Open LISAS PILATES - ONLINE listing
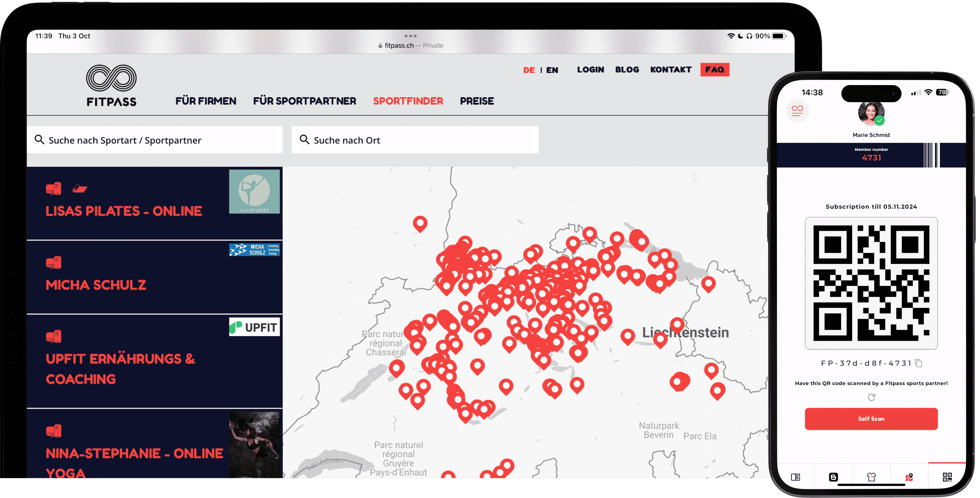Image resolution: width=980 pixels, height=498 pixels. click(154, 203)
